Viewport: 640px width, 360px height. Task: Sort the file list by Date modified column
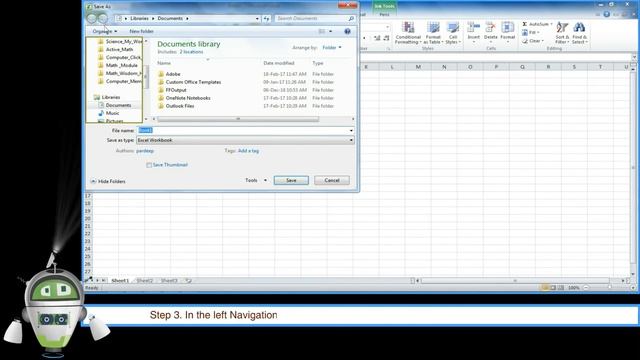pyautogui.click(x=279, y=63)
